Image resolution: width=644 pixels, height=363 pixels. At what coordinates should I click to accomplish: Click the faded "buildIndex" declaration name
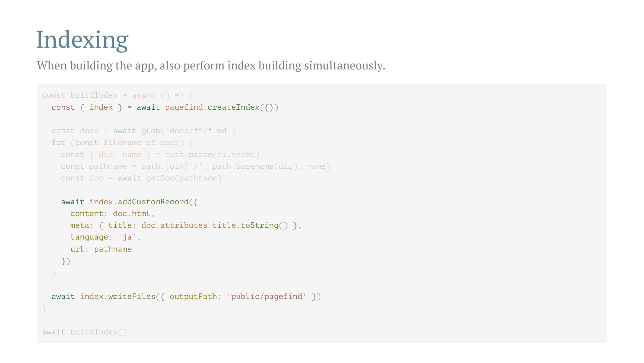pos(94,95)
